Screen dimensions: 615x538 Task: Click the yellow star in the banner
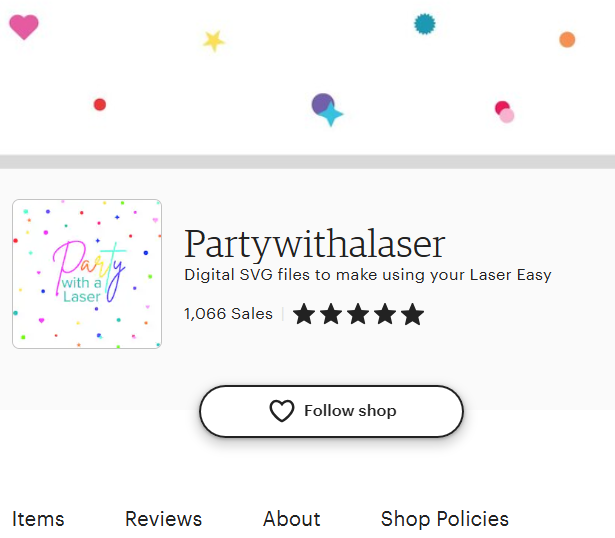(213, 41)
